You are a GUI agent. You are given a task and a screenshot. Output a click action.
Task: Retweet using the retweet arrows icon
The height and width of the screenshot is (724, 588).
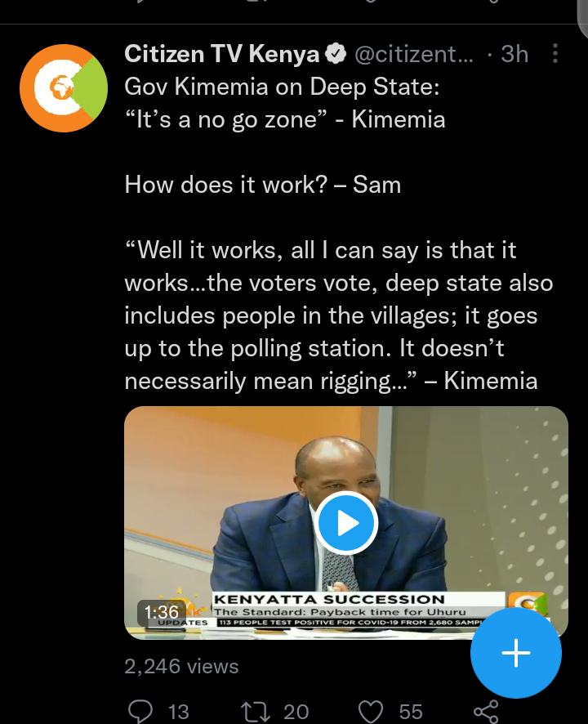point(256,712)
